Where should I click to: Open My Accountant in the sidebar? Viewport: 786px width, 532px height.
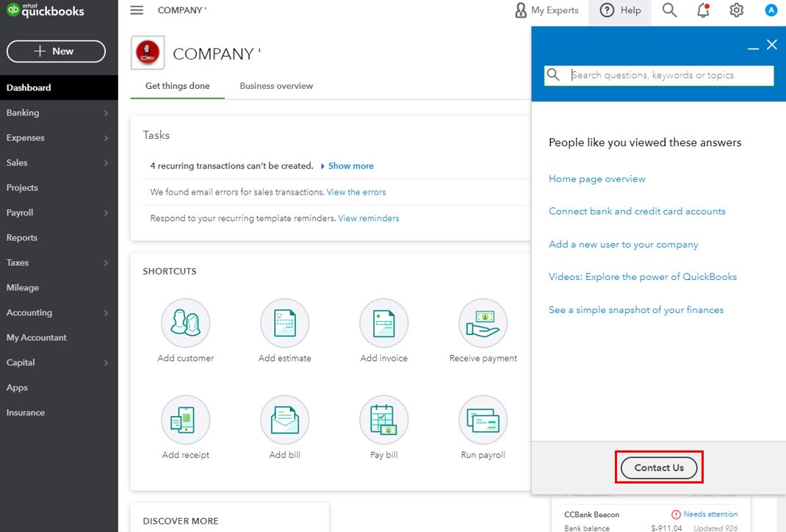pyautogui.click(x=60, y=337)
